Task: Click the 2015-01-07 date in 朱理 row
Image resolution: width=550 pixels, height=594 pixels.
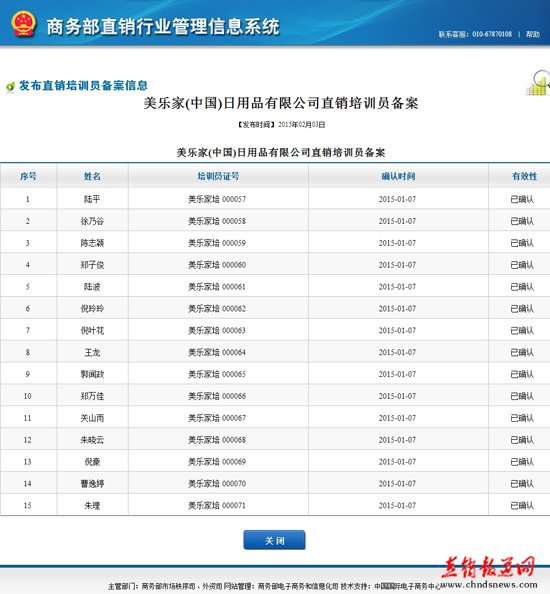Action: tap(397, 505)
